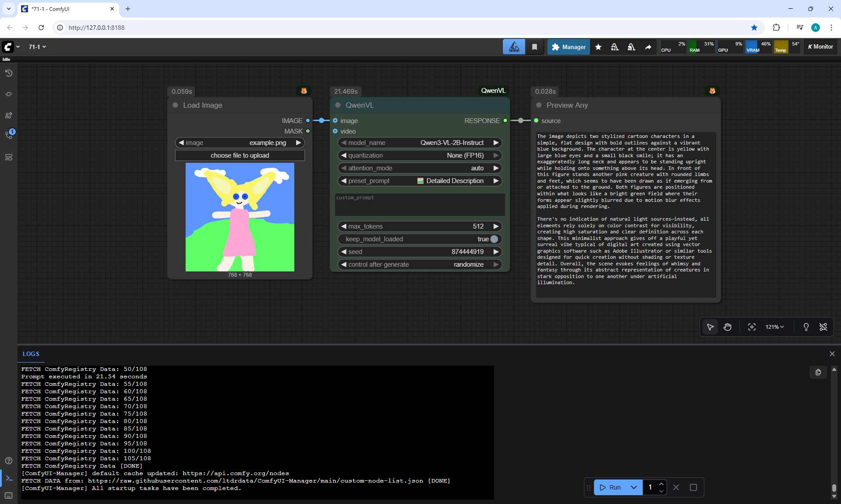Click the star icon next to Manager
The image size is (841, 504).
click(598, 47)
